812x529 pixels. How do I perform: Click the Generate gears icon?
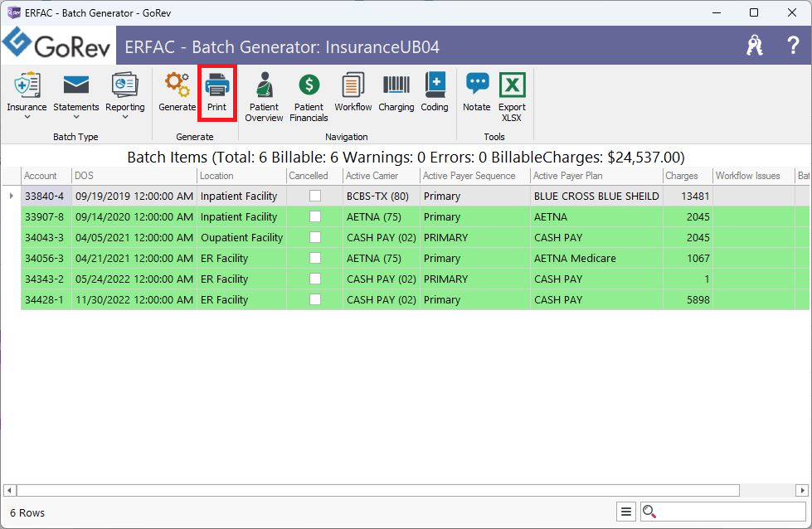[x=177, y=85]
